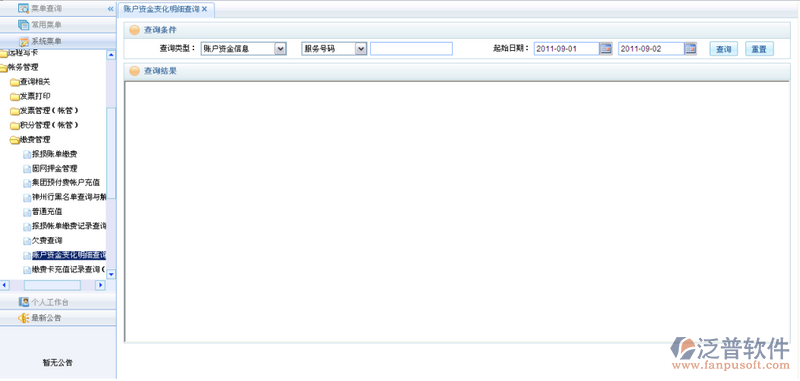This screenshot has height=381, width=800.
Task: Open 欠费查询 menu item
Action: pos(47,240)
